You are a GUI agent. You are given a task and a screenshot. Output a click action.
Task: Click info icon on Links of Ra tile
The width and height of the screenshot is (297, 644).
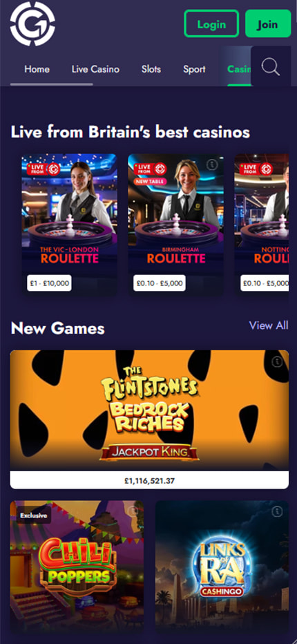[x=277, y=511]
